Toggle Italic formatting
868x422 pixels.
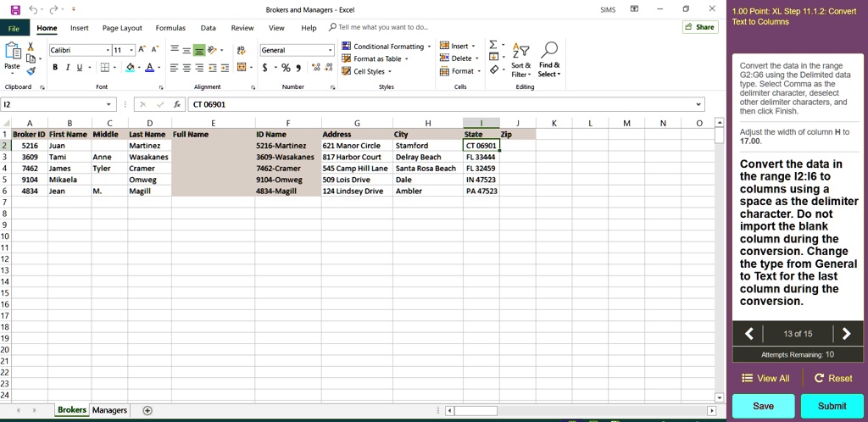[68, 68]
